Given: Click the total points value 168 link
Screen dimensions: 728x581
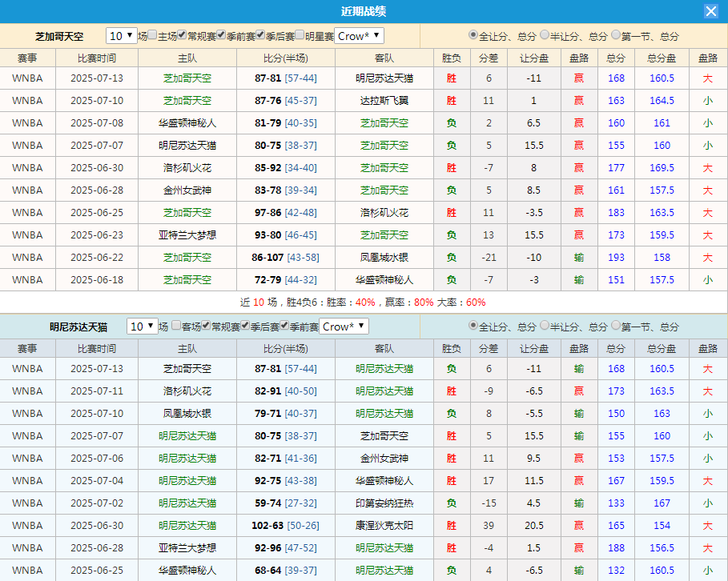Looking at the screenshot, I should click(x=615, y=78).
